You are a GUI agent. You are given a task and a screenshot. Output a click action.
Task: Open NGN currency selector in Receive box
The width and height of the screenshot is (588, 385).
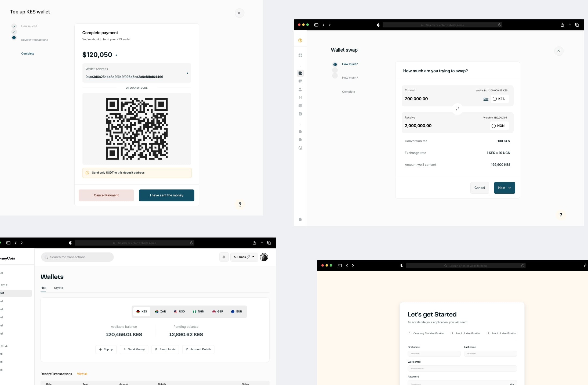(499, 126)
